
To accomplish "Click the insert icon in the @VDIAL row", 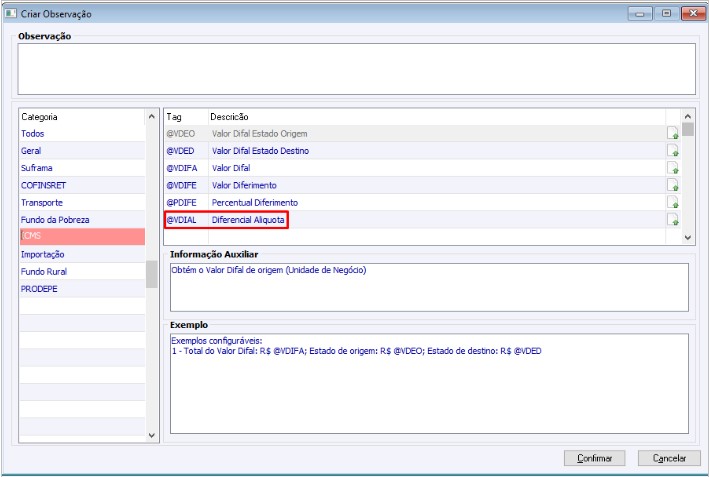I will 673,220.
